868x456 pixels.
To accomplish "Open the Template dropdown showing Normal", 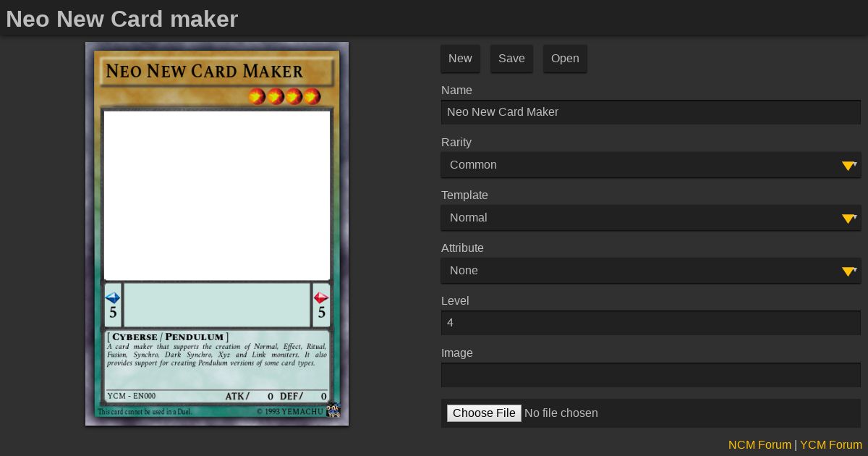I will click(x=651, y=218).
